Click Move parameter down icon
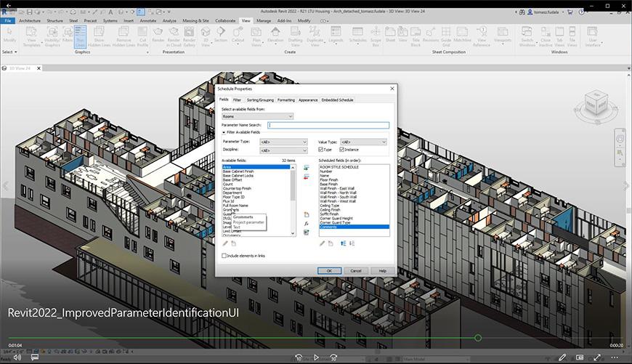This screenshot has width=632, height=364. (x=352, y=243)
